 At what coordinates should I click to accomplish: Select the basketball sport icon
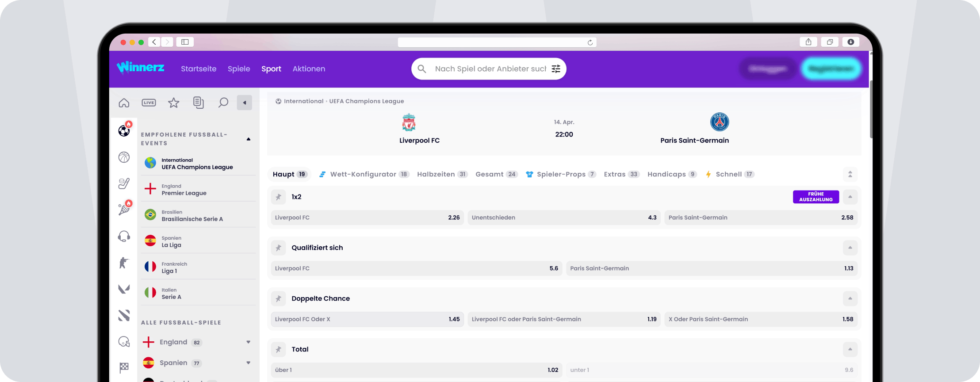[x=124, y=157]
